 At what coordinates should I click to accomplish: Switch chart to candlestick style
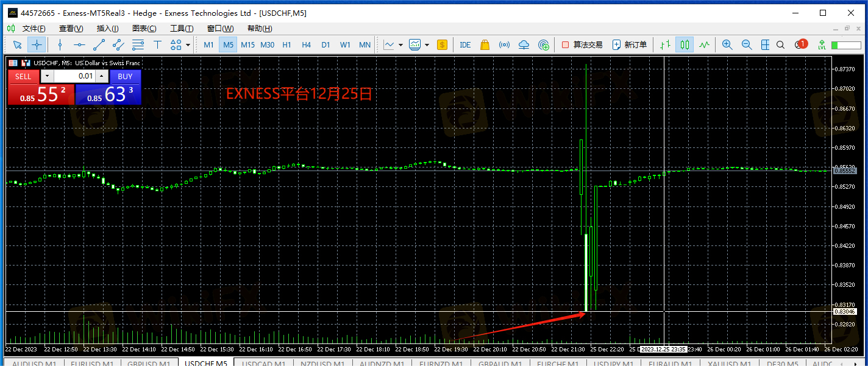pyautogui.click(x=685, y=44)
